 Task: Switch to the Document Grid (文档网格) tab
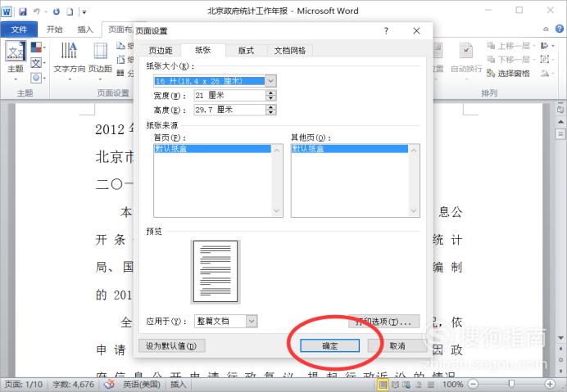(x=290, y=51)
